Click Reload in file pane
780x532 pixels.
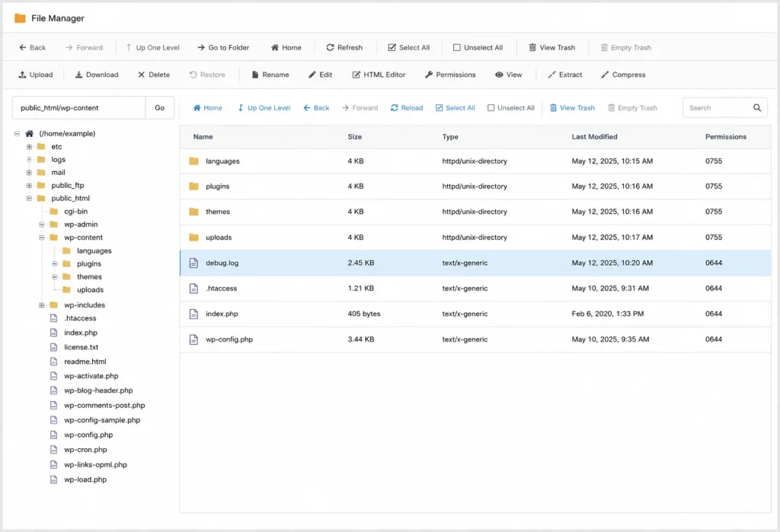[407, 108]
